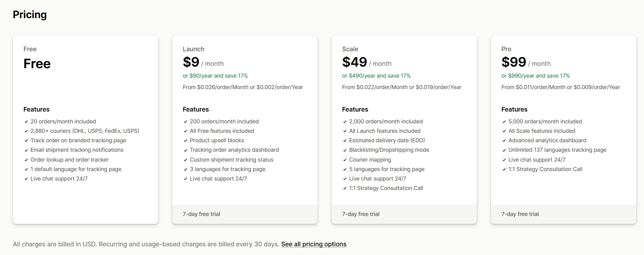Click '2,000 orders/month included' feature
Screen dimensions: 644x255
386,121
